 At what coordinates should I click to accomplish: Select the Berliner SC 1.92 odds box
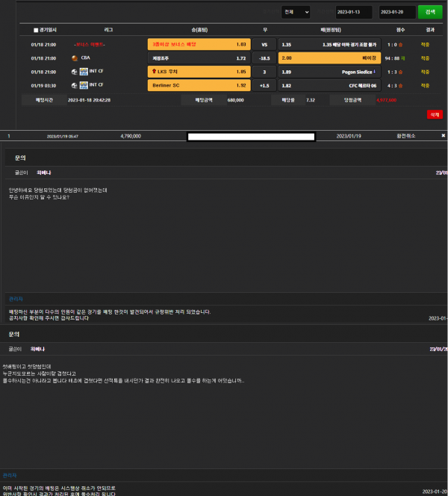(199, 85)
